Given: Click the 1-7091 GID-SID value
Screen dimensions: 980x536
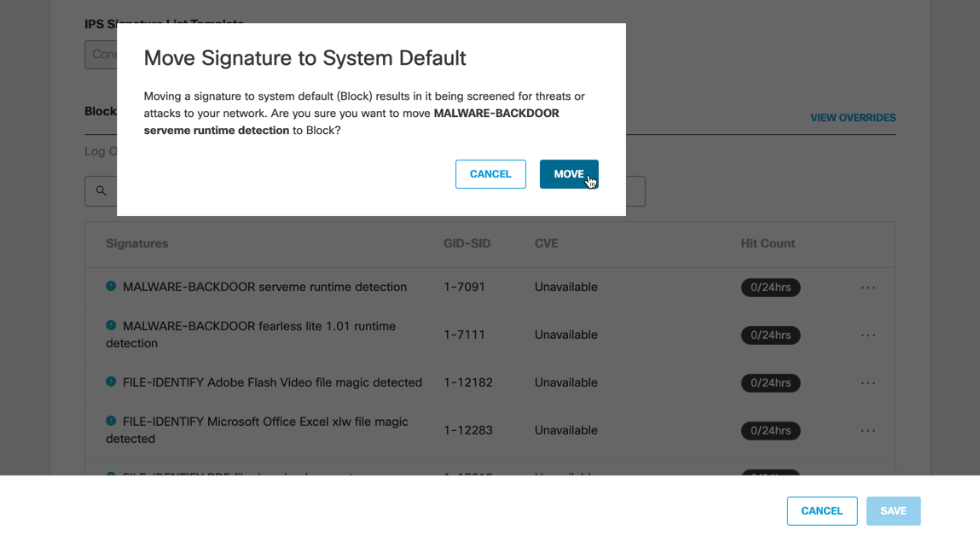Looking at the screenshot, I should (x=464, y=287).
